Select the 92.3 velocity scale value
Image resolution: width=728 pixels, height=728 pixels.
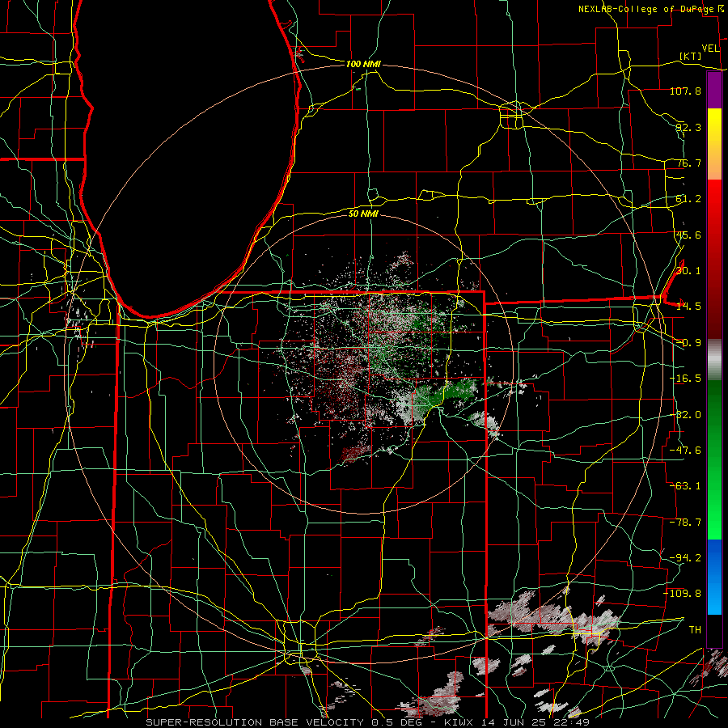coord(688,127)
